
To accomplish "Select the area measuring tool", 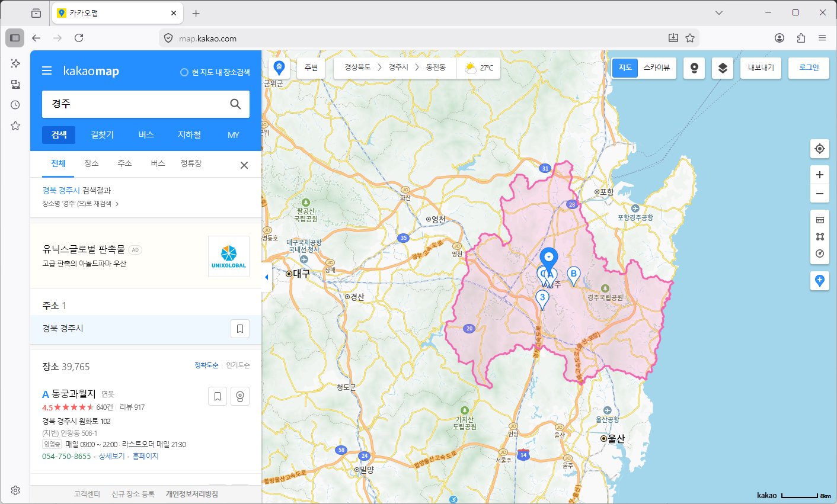I will [820, 236].
